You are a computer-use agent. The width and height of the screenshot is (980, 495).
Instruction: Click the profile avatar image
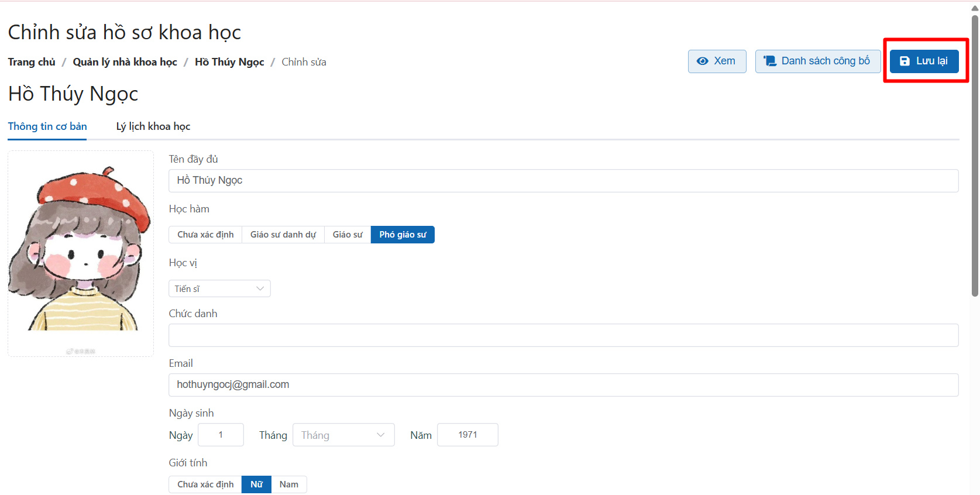[x=81, y=252]
